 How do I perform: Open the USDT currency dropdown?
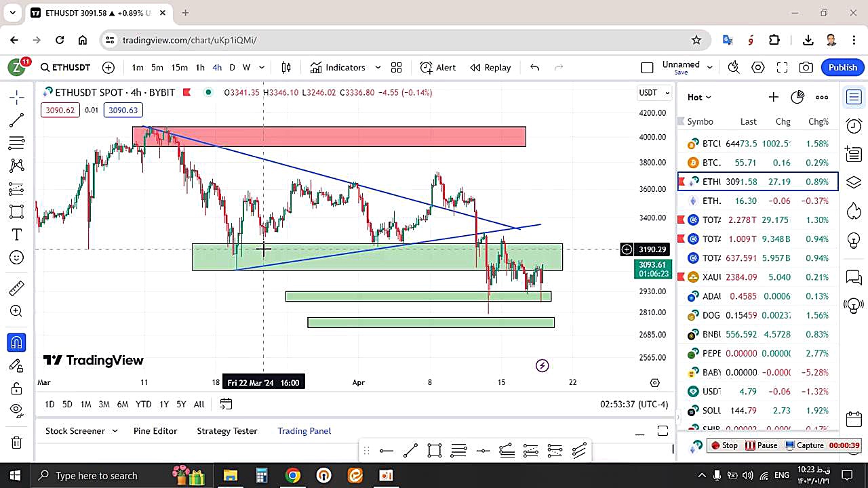tap(654, 92)
